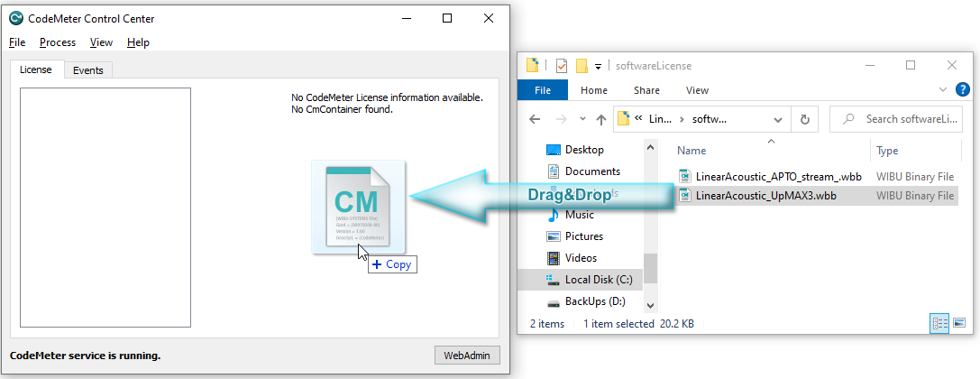Click the navigation pane scrollbar thumb

coord(650,268)
